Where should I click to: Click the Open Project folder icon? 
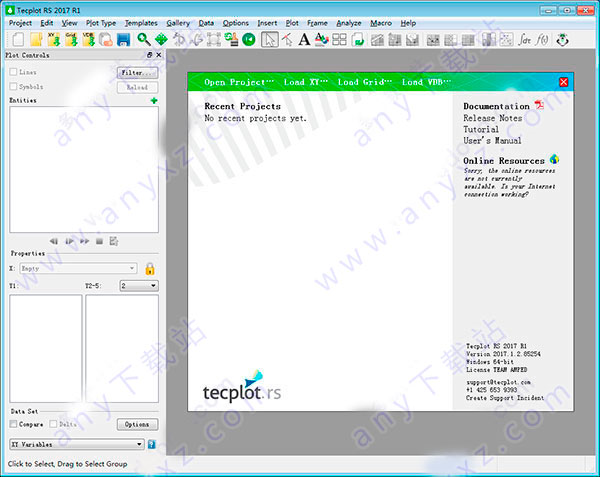coord(36,39)
